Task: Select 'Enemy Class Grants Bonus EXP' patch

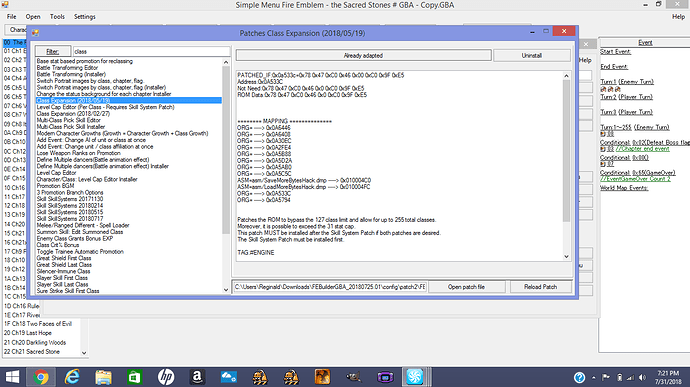Action: coord(75,238)
